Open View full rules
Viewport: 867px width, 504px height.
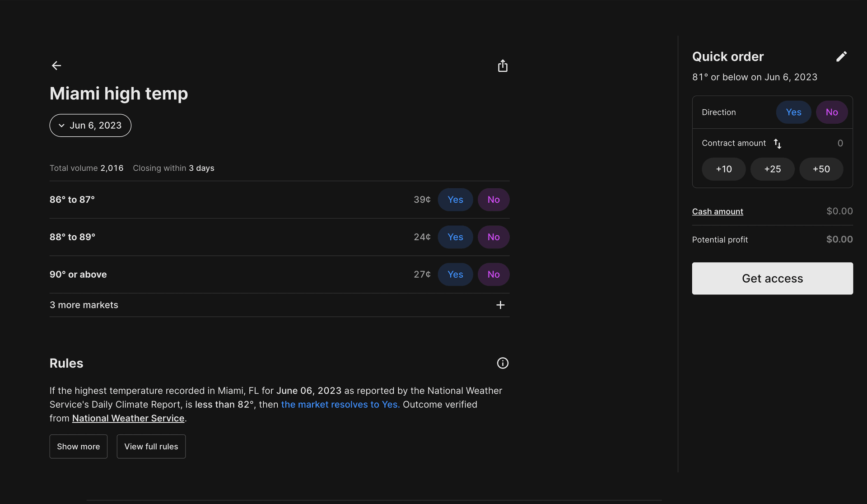coord(151,447)
